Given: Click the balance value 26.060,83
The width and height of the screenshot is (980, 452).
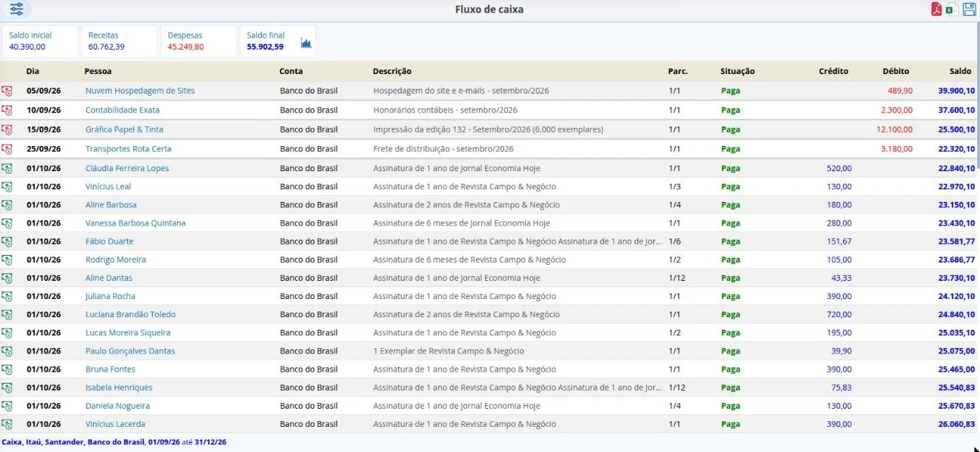Looking at the screenshot, I should (957, 424).
